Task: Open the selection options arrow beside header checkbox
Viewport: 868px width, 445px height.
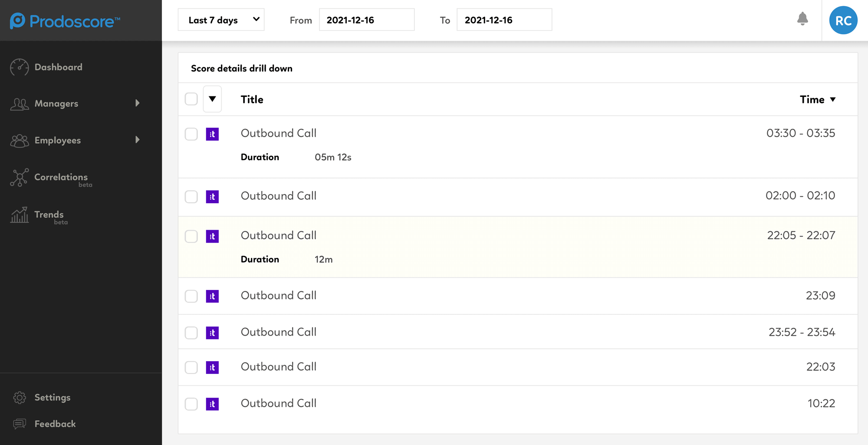Action: click(212, 99)
